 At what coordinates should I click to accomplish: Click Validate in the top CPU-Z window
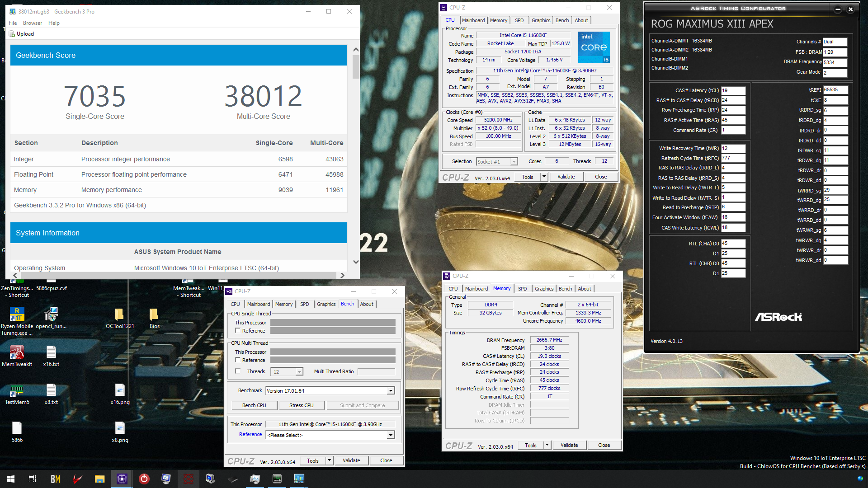(566, 177)
